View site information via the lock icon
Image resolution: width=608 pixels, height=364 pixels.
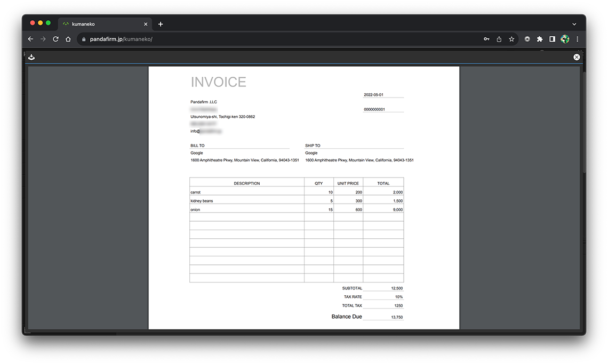pyautogui.click(x=84, y=39)
